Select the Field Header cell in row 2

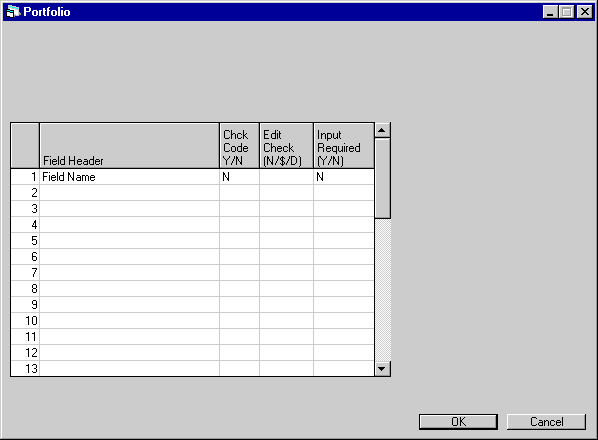[129, 193]
